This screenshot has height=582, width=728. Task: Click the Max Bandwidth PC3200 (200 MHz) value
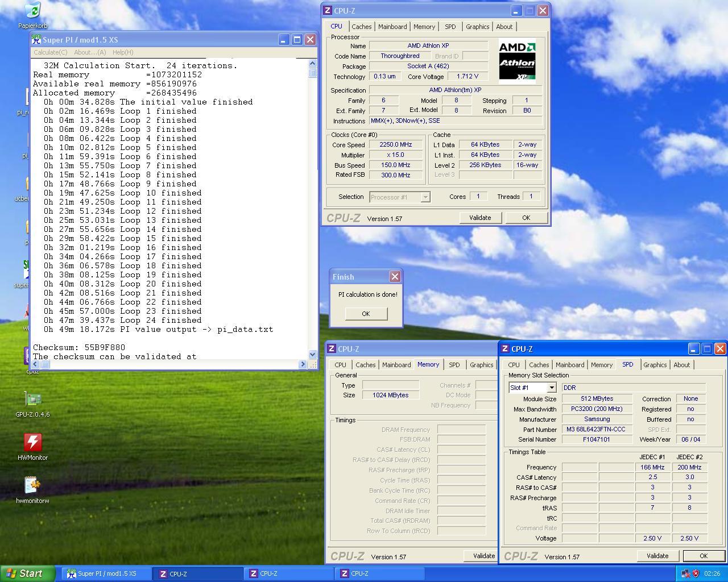tap(596, 409)
